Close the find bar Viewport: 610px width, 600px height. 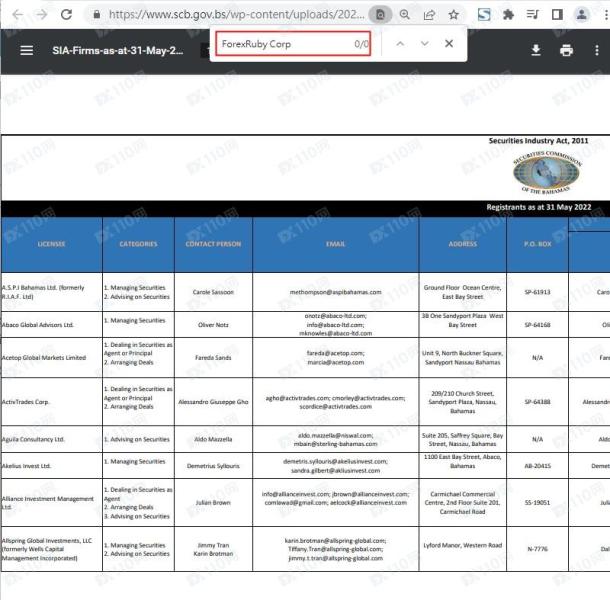point(449,44)
